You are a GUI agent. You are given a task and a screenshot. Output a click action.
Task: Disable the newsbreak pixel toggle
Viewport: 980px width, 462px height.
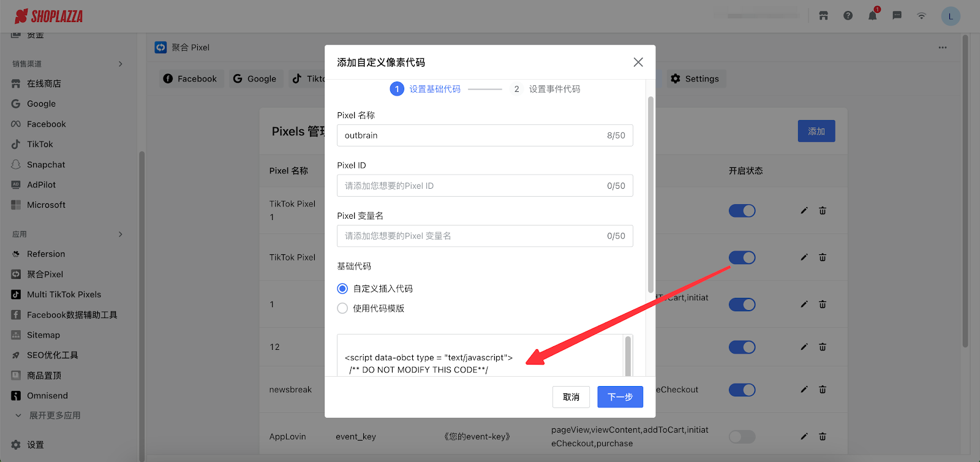tap(742, 390)
